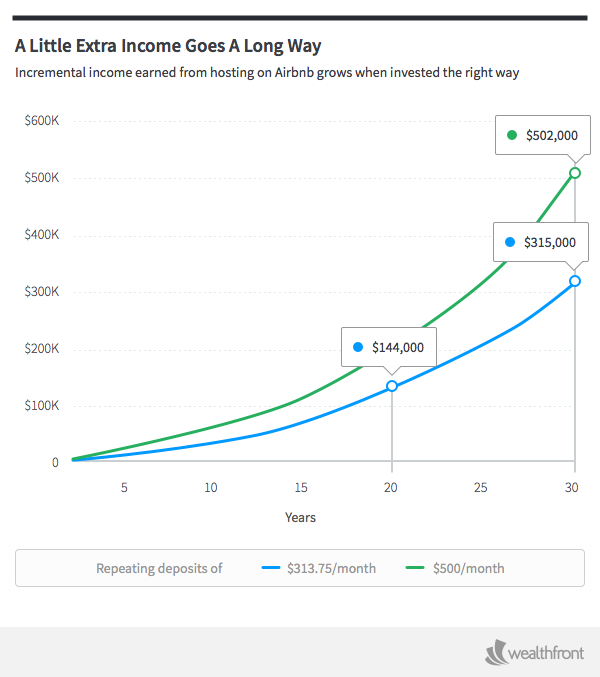Click the green legend line swatch

tap(415, 568)
